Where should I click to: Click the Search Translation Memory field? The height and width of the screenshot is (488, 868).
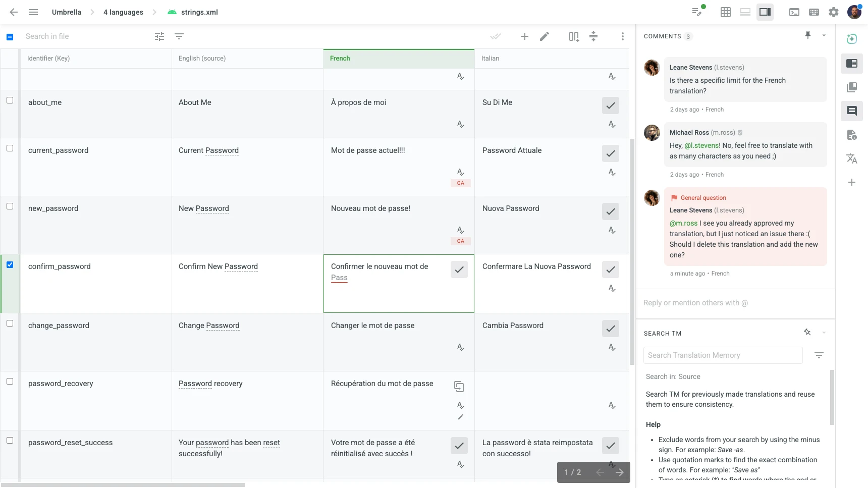pyautogui.click(x=723, y=355)
